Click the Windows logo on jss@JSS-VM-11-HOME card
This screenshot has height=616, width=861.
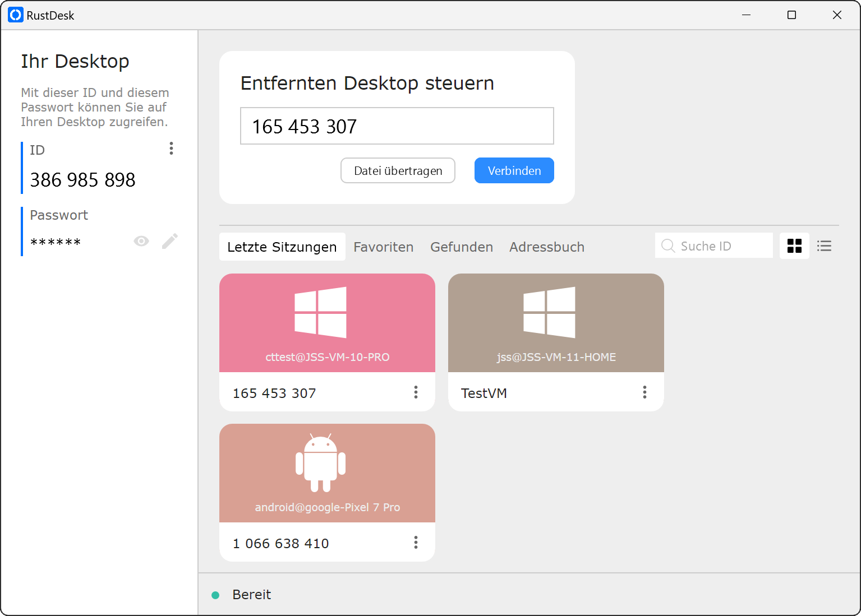549,312
